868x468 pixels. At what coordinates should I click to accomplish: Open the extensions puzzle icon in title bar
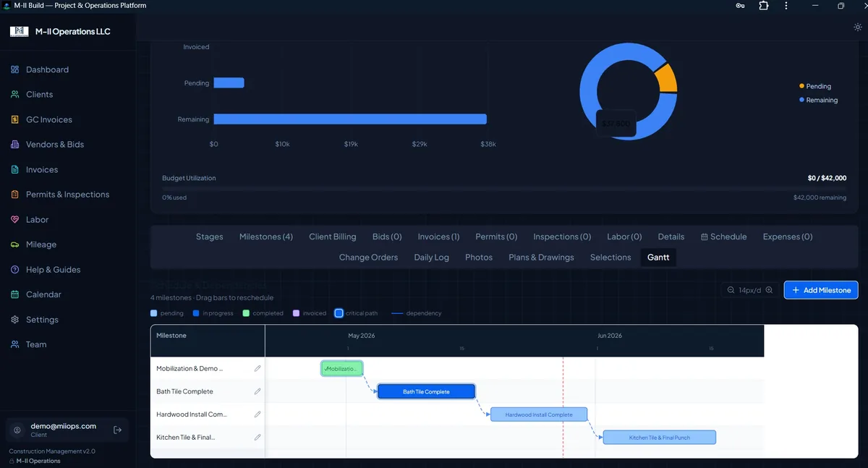coord(763,6)
